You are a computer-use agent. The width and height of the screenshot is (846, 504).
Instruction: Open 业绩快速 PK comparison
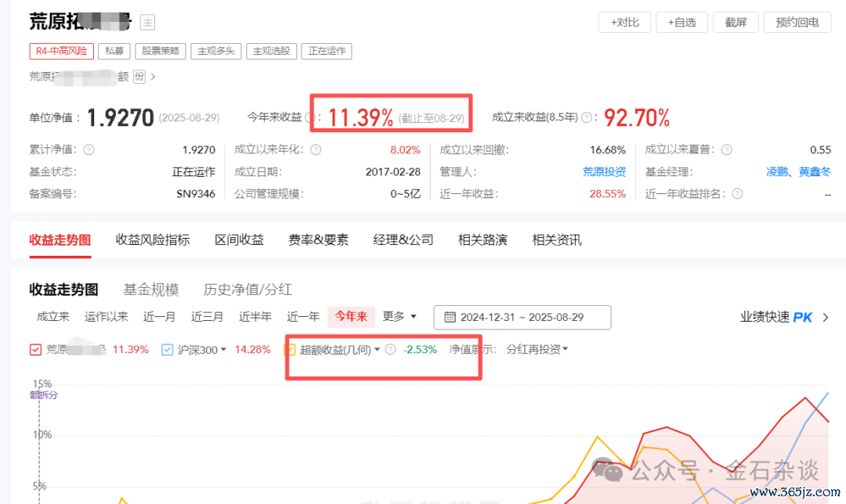(775, 317)
